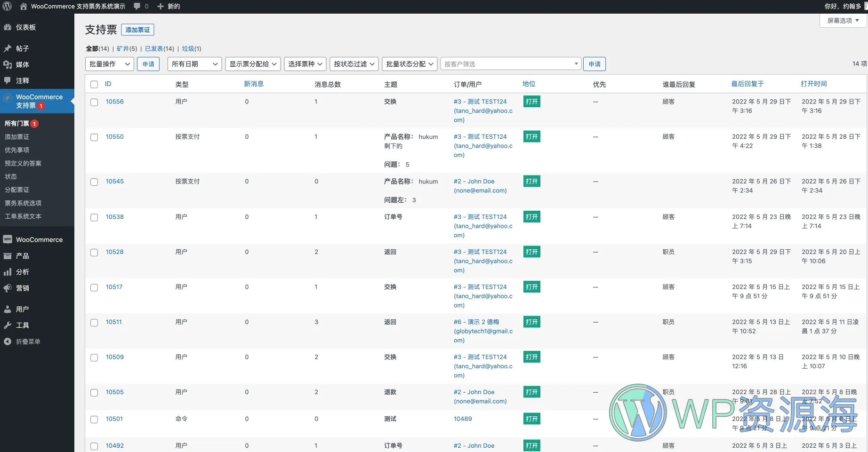Viewport: 868px width, 452px height.
Task: Open the 你好, 约翰多 account menu
Action: pos(846,6)
